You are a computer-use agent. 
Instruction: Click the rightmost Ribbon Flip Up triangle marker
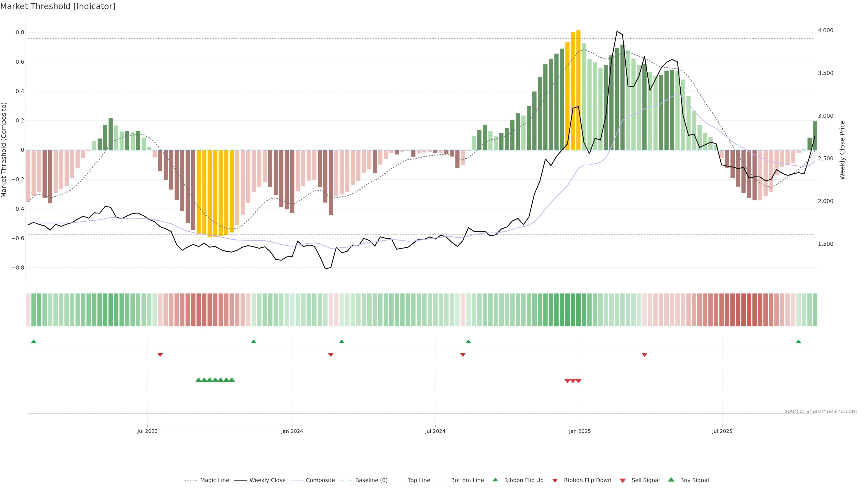click(x=798, y=342)
